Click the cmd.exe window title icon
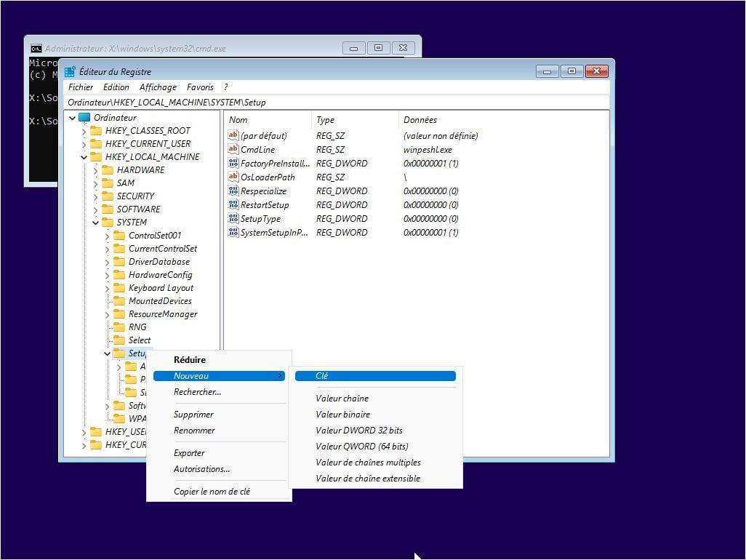This screenshot has height=560, width=746. pyautogui.click(x=36, y=49)
